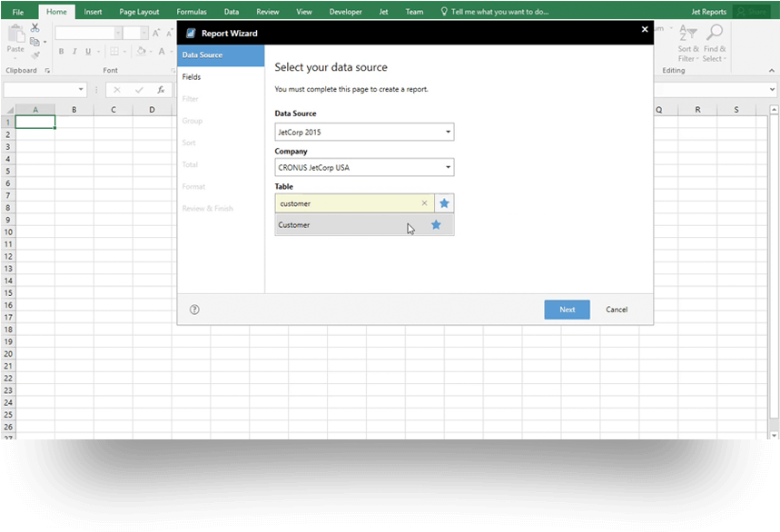
Task: Expand the formula bar dropdown
Action: coord(772,90)
